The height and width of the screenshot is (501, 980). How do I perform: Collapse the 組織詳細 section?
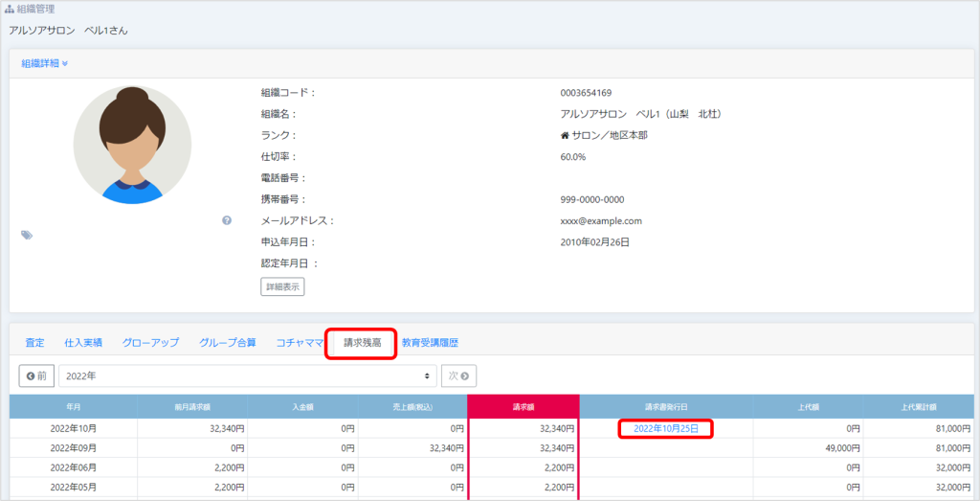[x=45, y=64]
